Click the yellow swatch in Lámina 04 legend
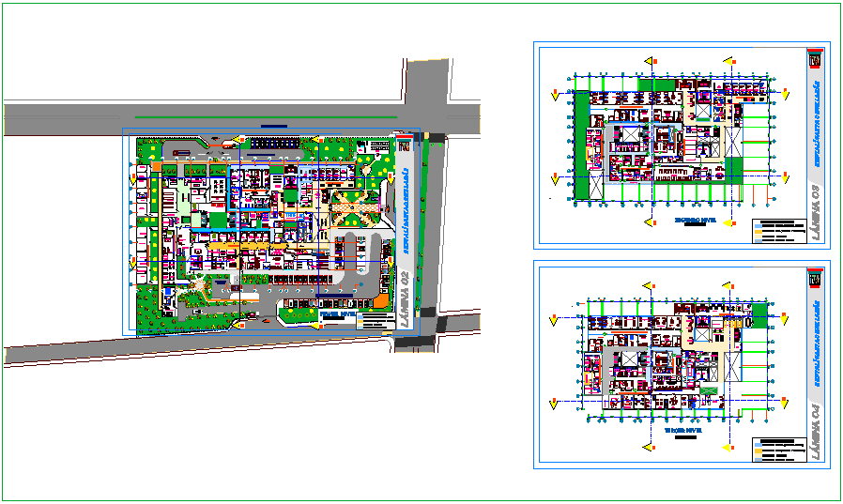 (756, 451)
